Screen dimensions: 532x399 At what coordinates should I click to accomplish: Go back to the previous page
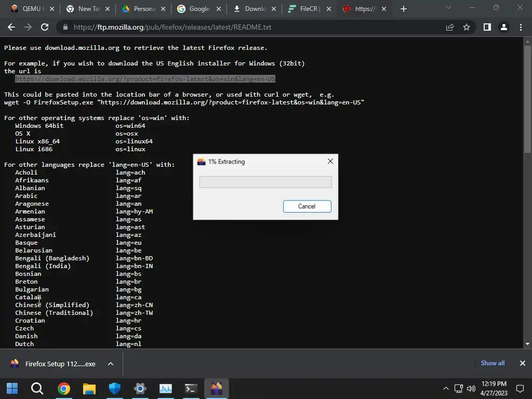point(11,27)
